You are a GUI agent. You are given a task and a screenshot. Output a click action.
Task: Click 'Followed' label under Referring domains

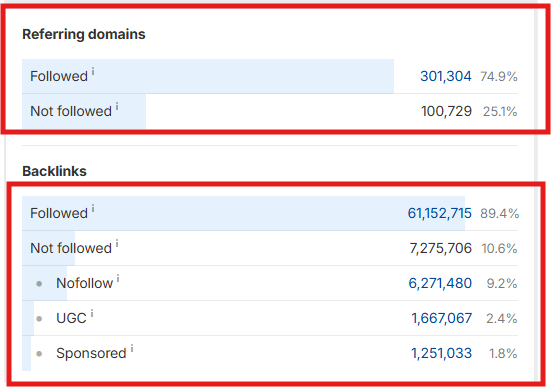pyautogui.click(x=59, y=76)
